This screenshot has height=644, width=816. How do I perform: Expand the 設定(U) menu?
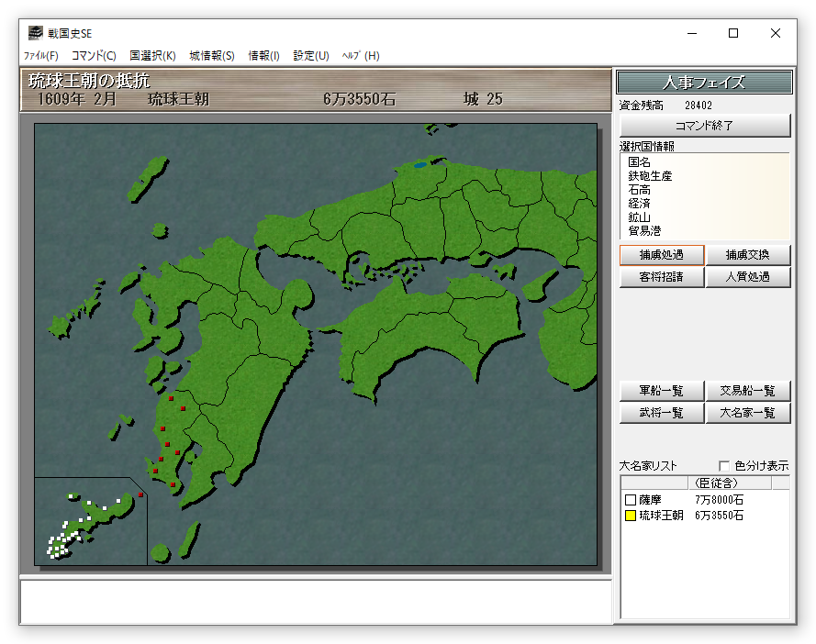point(311,56)
